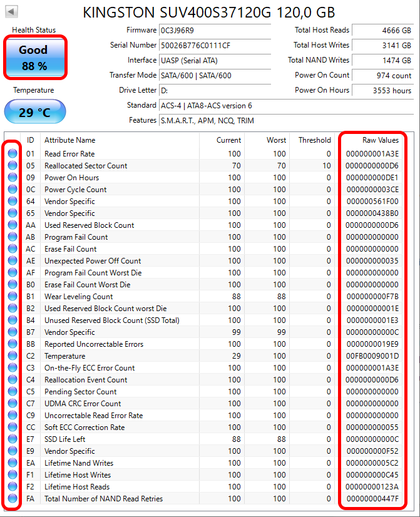Click the status orb for Uncorrectable Read Error Rate
The image size is (420, 517).
[13, 415]
